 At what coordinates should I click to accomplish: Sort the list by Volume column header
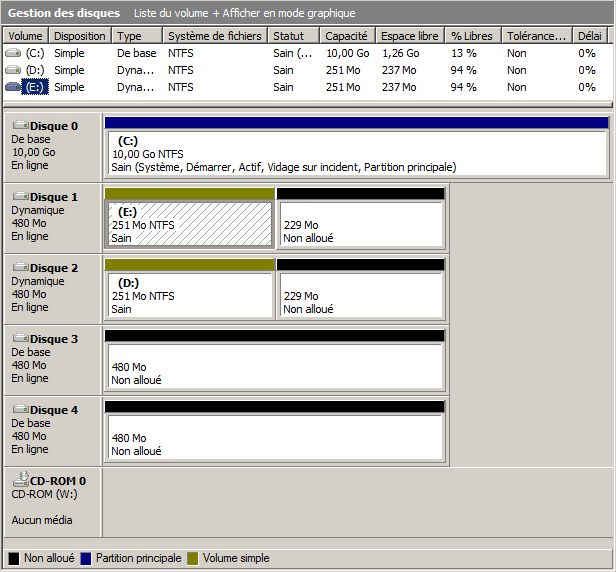(25, 36)
